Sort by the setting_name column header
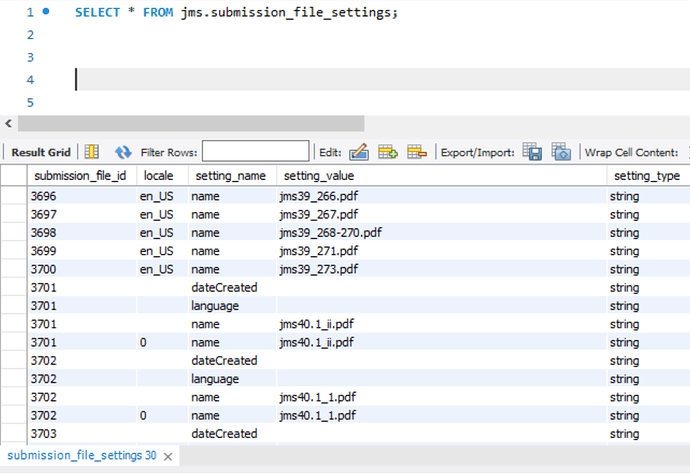 [232, 176]
